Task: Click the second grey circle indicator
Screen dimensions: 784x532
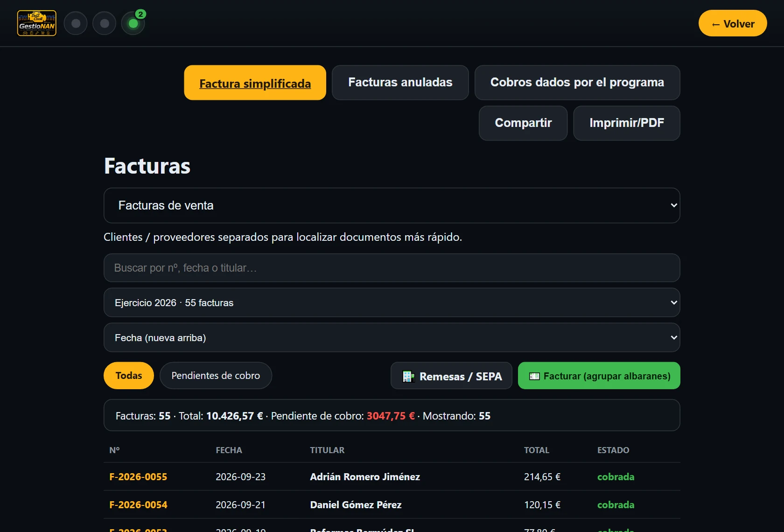Action: (105, 23)
